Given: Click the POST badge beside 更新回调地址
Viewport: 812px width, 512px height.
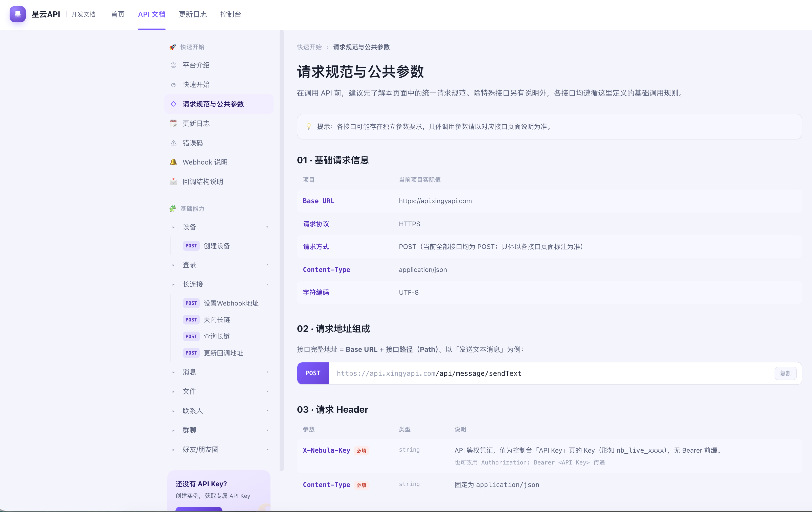Looking at the screenshot, I should coord(191,353).
